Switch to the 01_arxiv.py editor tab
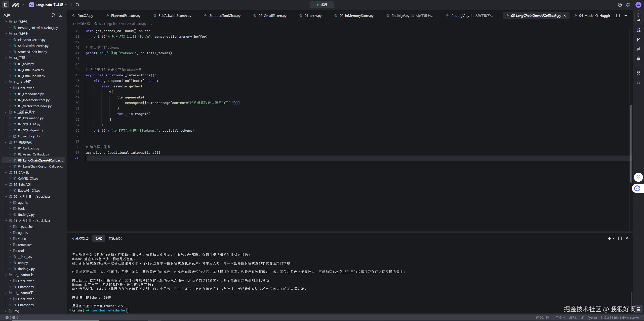The height and width of the screenshot is (321, 644). pyautogui.click(x=313, y=16)
